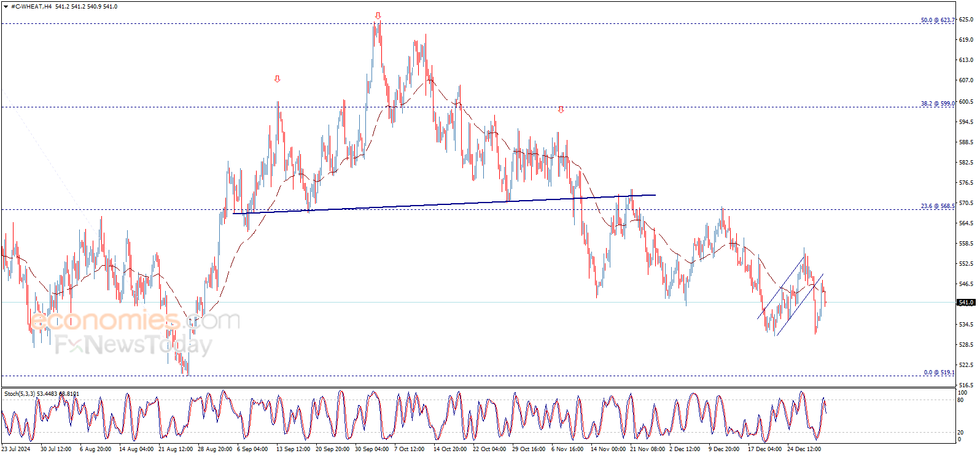Click the 516.5 price scale label
980x456 pixels.
coord(966,385)
